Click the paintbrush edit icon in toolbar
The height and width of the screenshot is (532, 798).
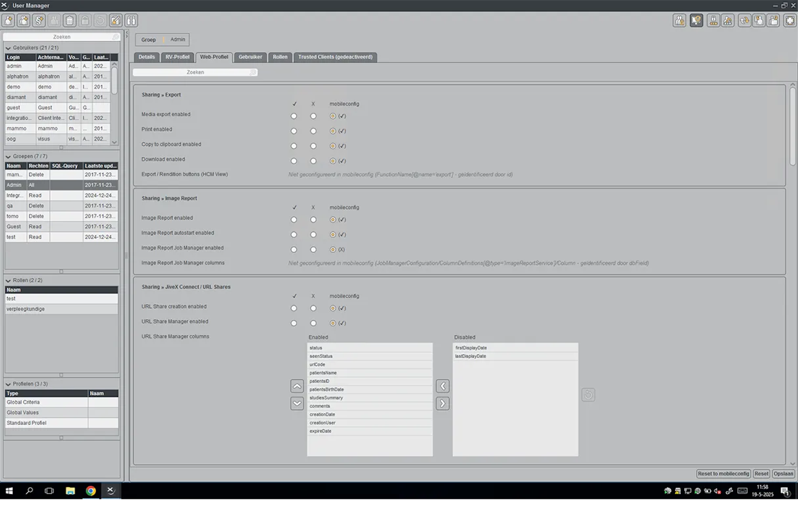coord(116,20)
